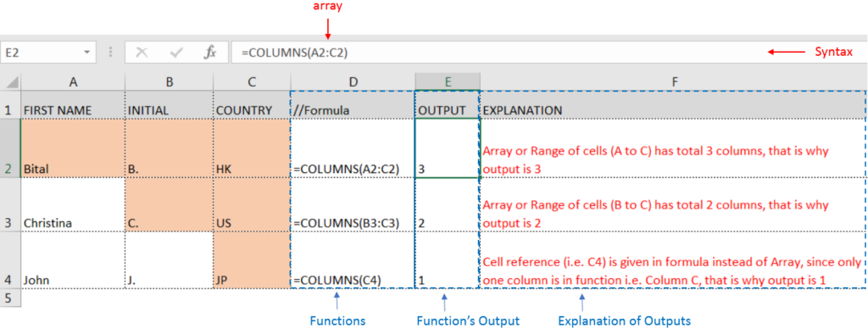Click the formula bar containing =COLUMNS(A2:C2)
868x329 pixels.
(548, 53)
